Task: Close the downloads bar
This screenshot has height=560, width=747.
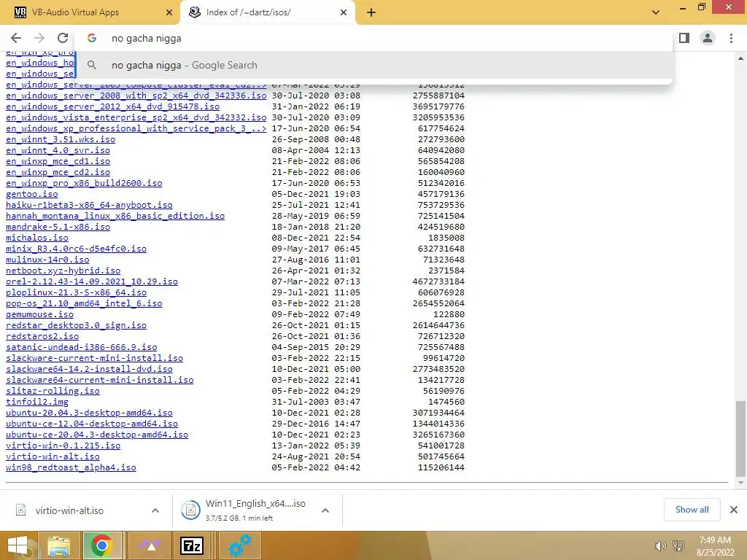Action: coord(734,510)
